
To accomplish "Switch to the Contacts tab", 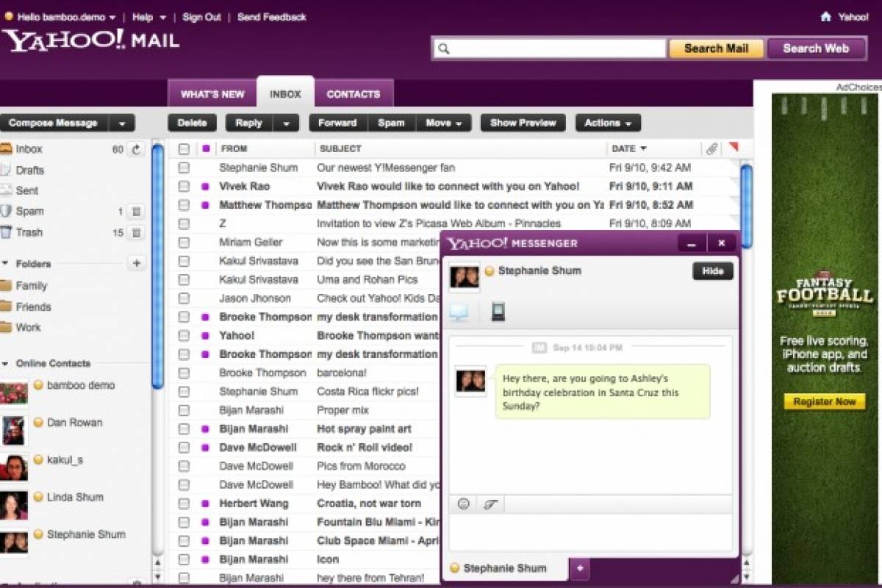I will [354, 94].
